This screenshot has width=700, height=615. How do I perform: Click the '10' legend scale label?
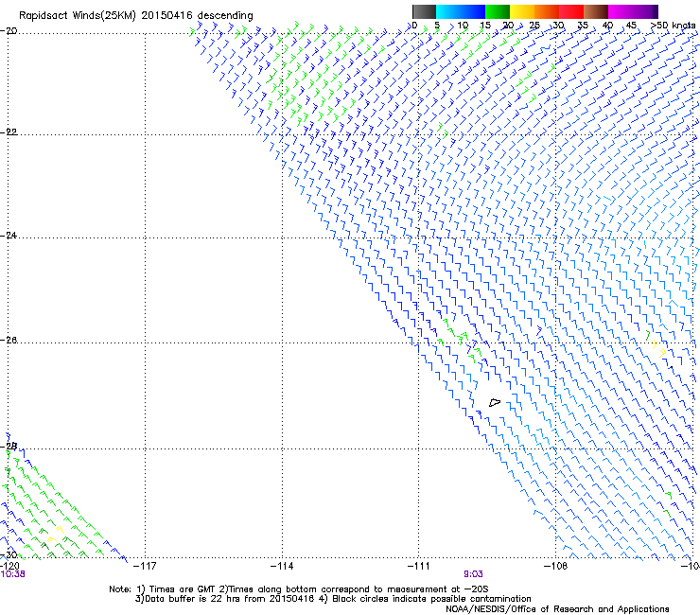(463, 26)
